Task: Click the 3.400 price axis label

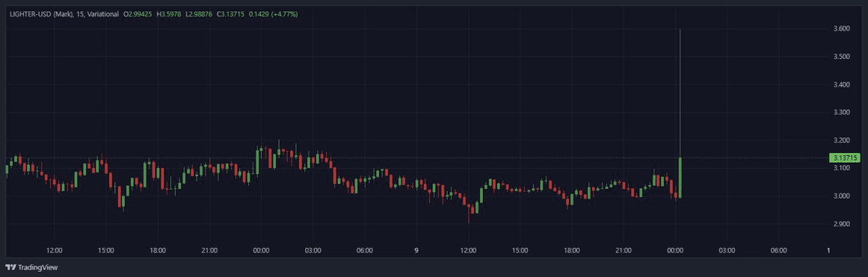Action: pyautogui.click(x=841, y=85)
